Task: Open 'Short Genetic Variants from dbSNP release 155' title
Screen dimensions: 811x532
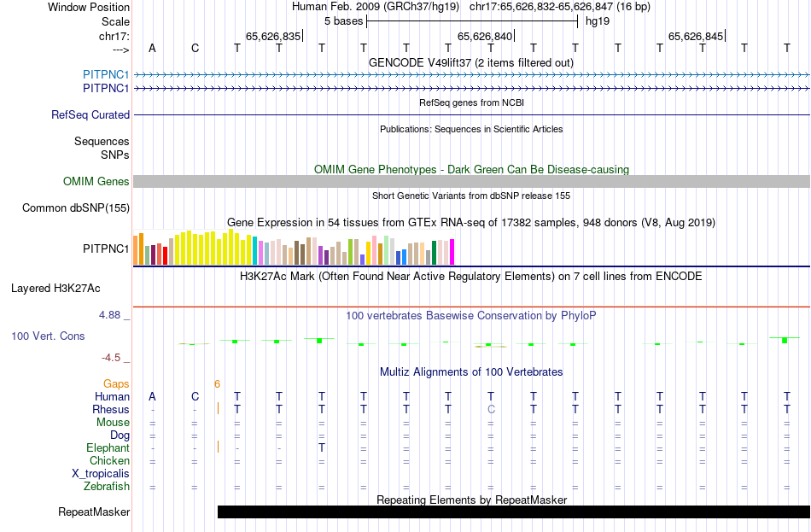Action: pyautogui.click(x=471, y=196)
